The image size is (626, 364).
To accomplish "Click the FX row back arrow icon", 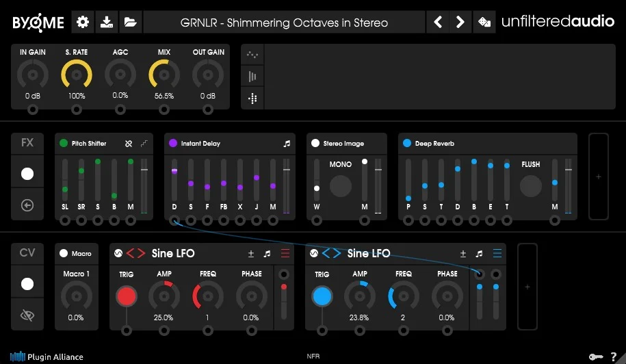I will [27, 205].
